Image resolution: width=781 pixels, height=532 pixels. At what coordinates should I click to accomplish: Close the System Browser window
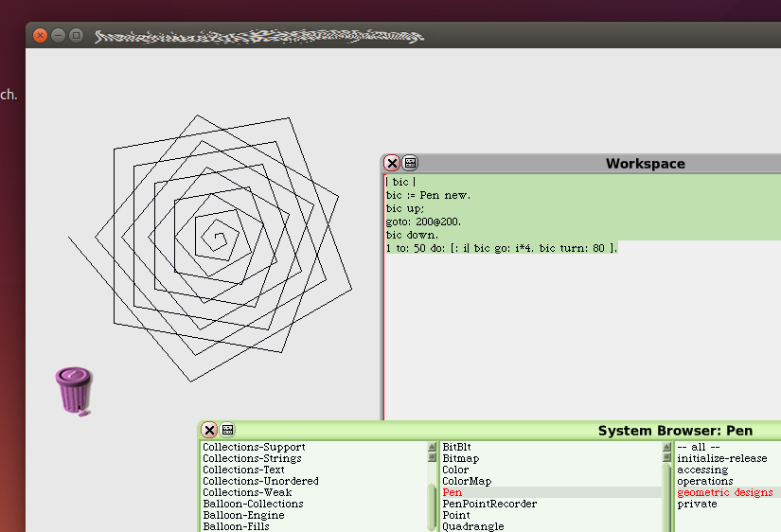pos(210,430)
